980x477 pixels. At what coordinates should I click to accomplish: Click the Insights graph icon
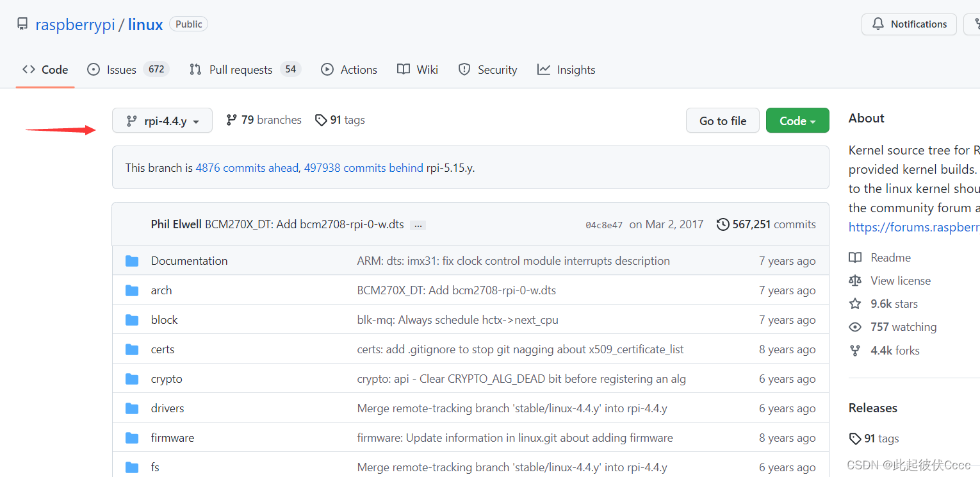[544, 69]
